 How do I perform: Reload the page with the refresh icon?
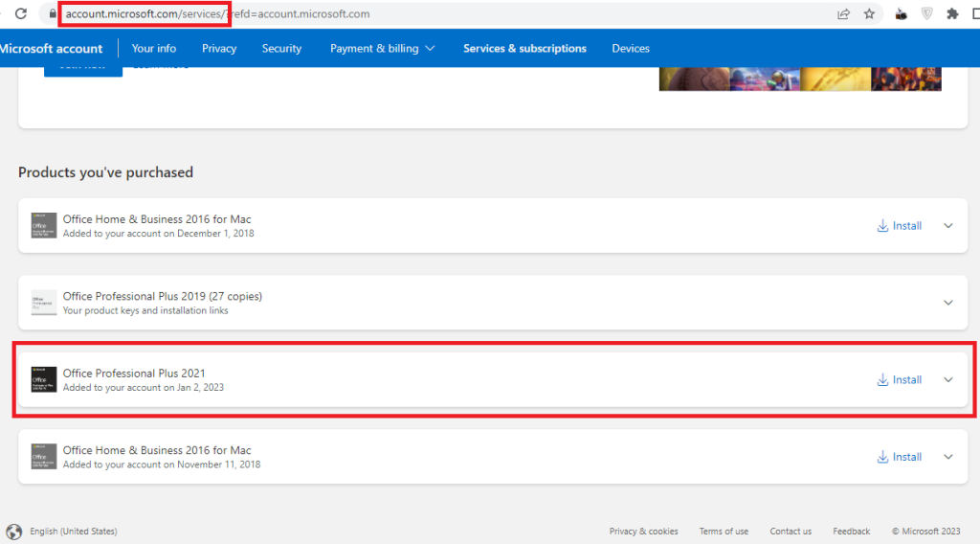tap(20, 14)
